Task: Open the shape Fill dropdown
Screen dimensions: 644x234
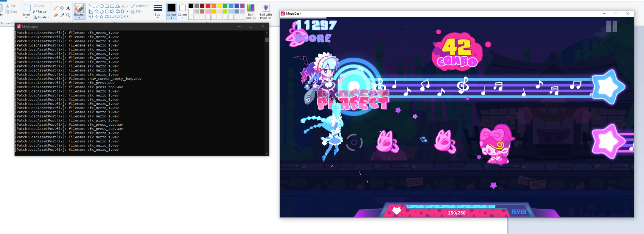Action: click(137, 11)
